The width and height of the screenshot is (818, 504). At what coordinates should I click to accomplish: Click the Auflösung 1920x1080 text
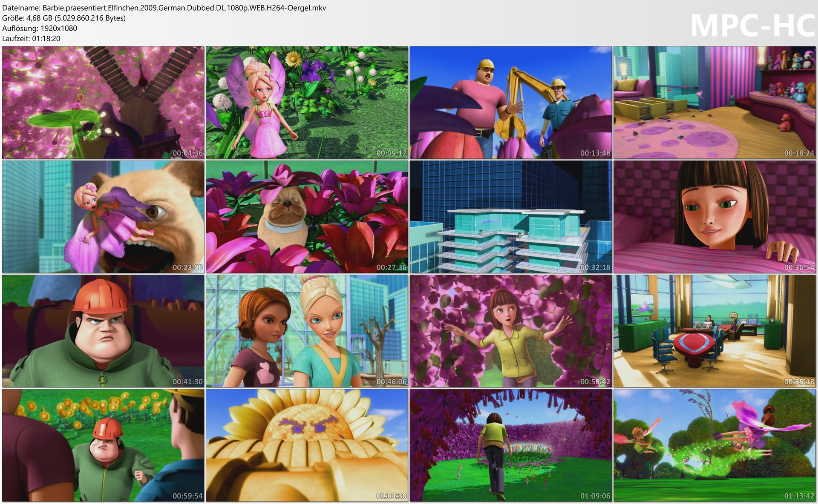[40, 28]
